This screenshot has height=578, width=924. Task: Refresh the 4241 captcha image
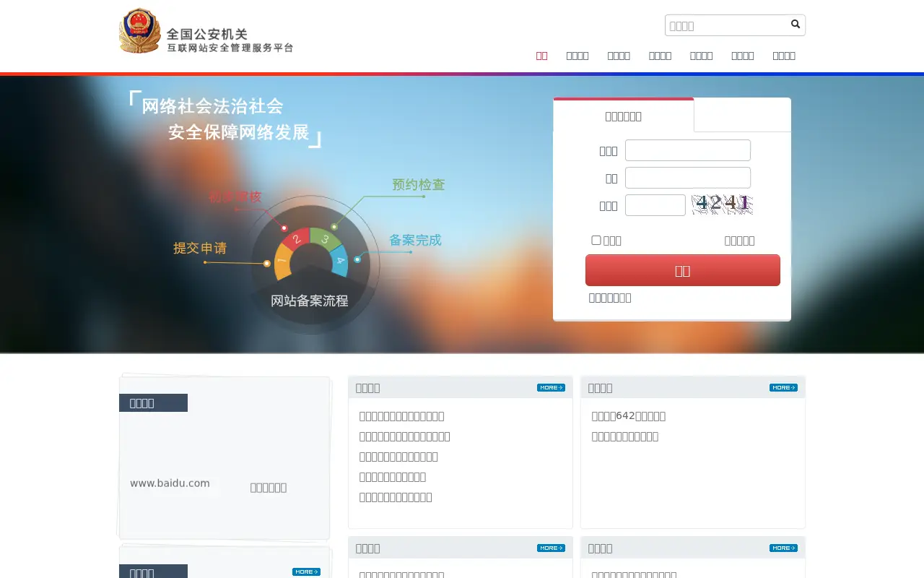(x=722, y=204)
